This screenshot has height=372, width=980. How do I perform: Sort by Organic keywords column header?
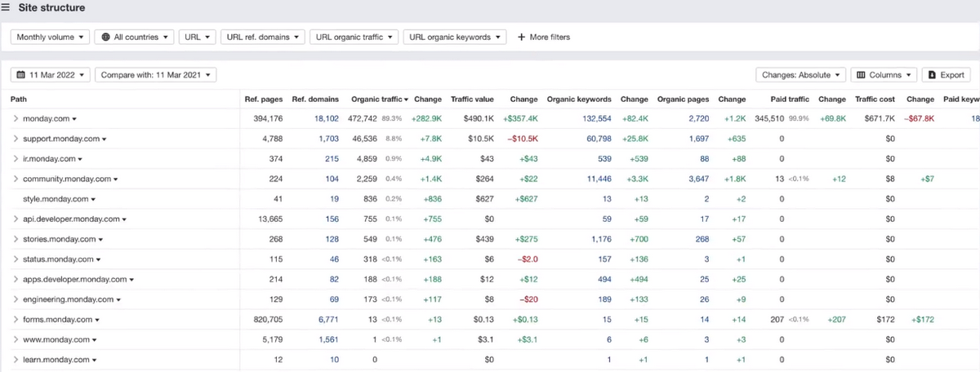pos(579,100)
